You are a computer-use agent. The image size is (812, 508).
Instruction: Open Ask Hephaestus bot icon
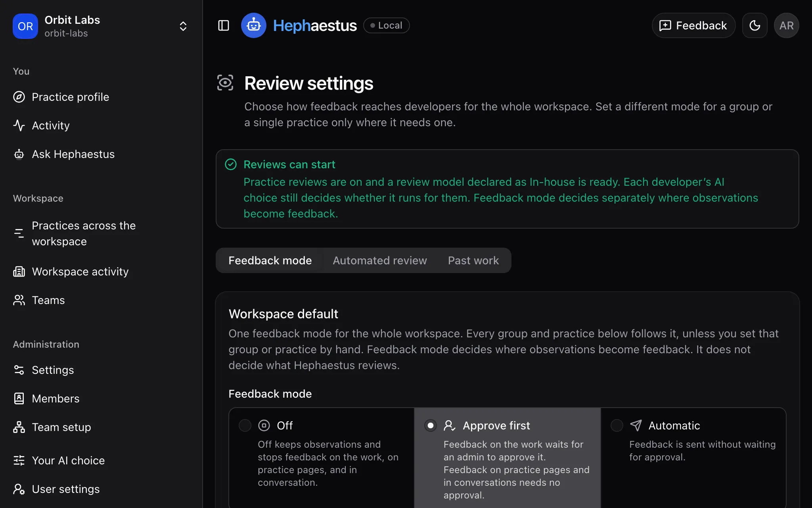click(19, 154)
